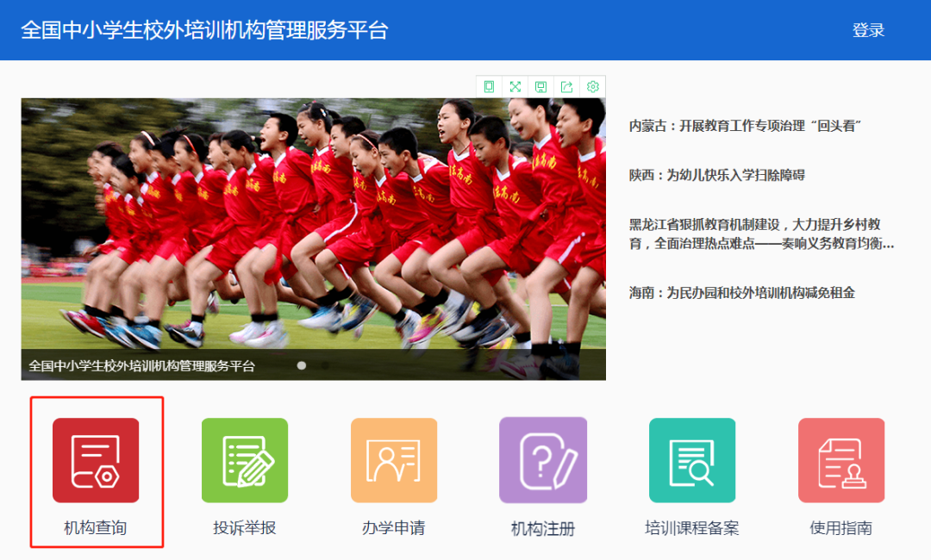Click the fullscreen expand arrows icon
This screenshot has height=560, width=931.
click(x=515, y=86)
